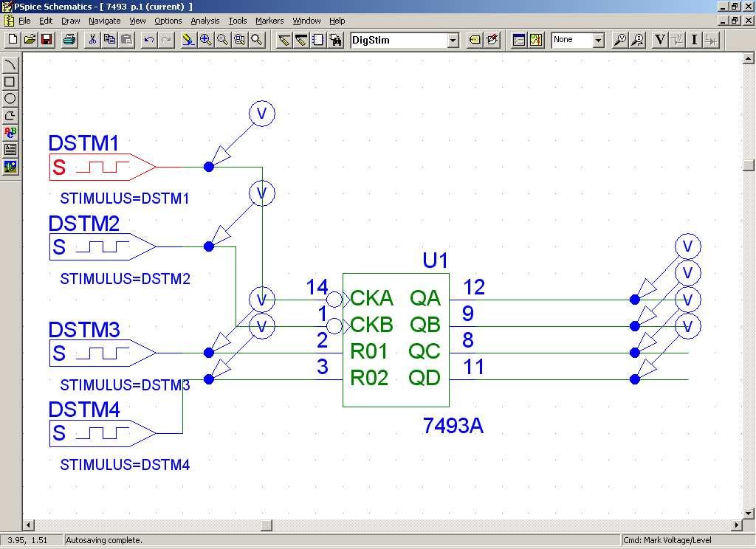The image size is (756, 549).
Task: Open the Window menu
Action: click(306, 21)
